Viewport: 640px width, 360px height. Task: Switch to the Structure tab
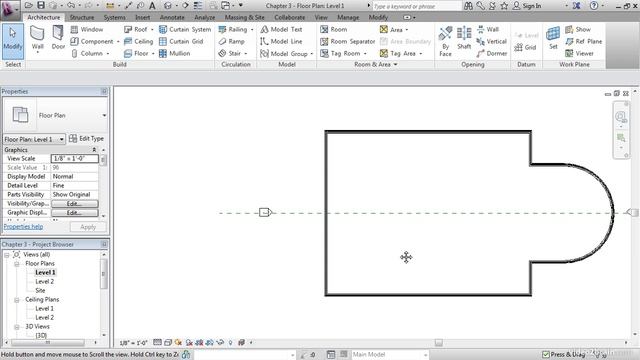pyautogui.click(x=82, y=18)
